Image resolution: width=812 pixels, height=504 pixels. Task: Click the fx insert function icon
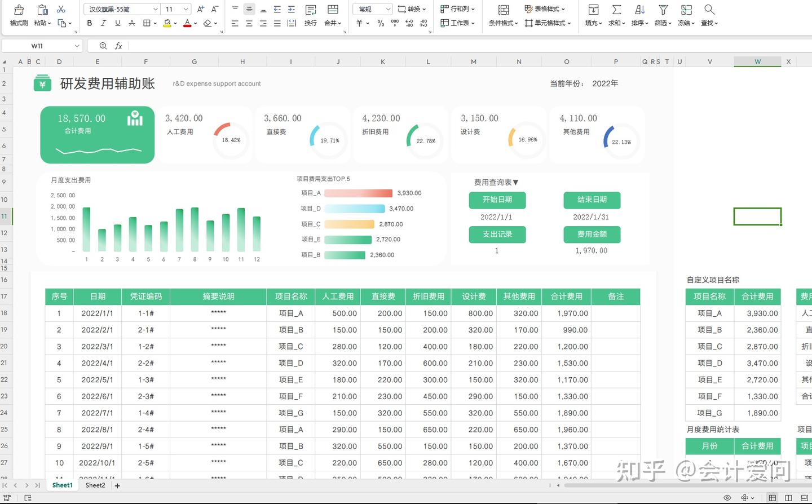(x=118, y=46)
